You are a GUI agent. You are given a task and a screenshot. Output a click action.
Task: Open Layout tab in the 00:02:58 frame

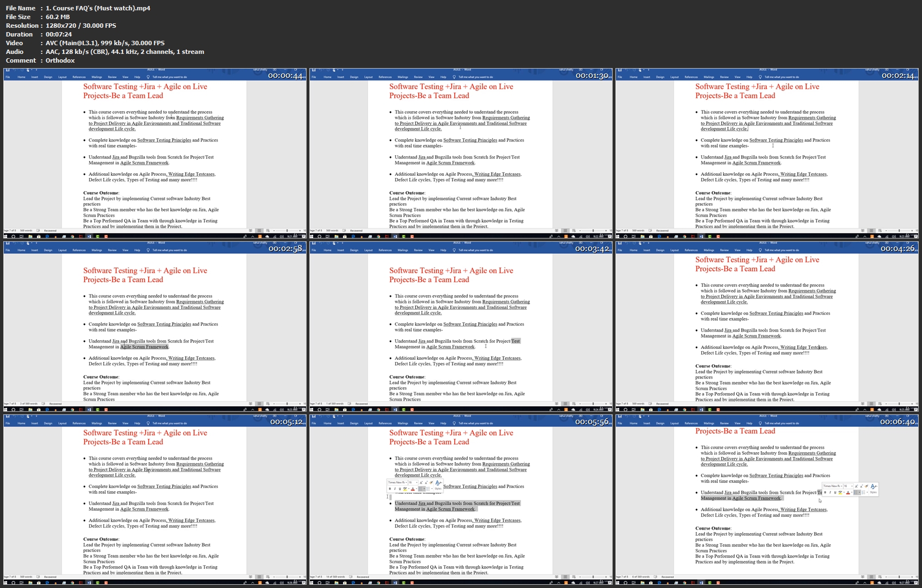tap(63, 250)
